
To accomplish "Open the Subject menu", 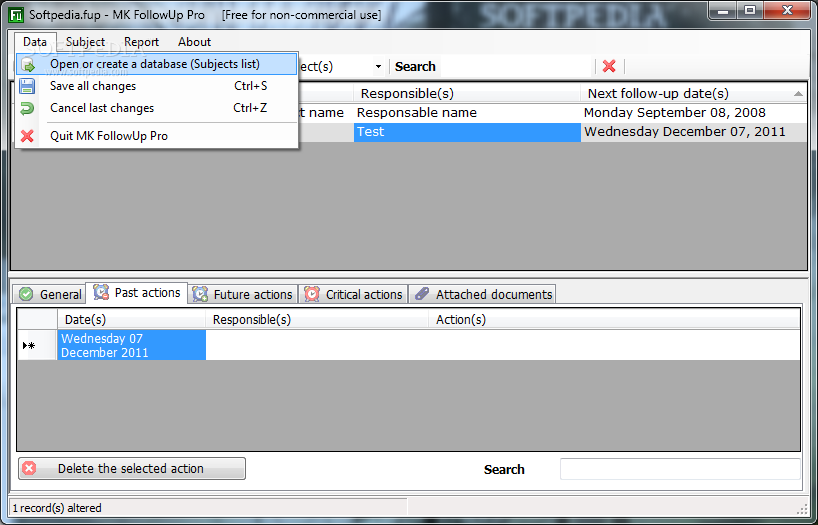I will tap(85, 42).
